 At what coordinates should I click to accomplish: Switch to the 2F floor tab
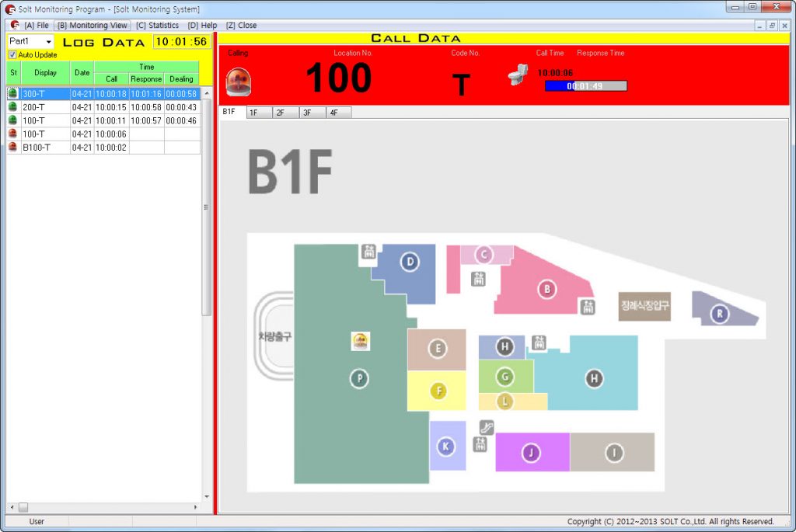click(285, 113)
